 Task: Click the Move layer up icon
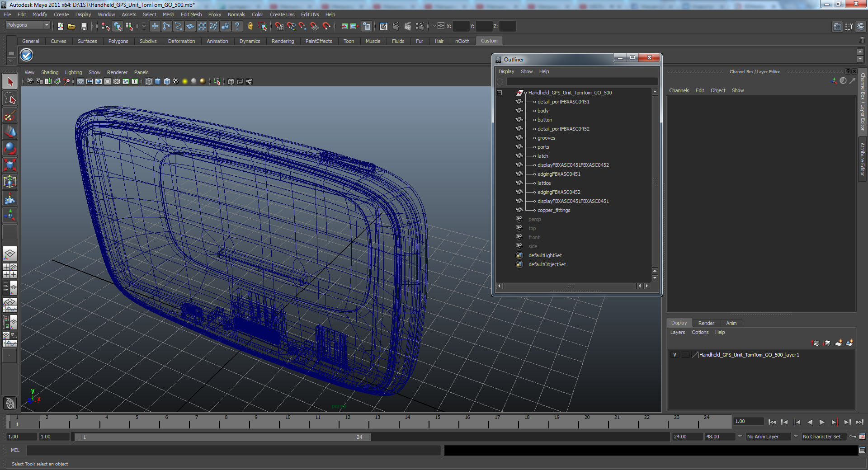(x=816, y=343)
